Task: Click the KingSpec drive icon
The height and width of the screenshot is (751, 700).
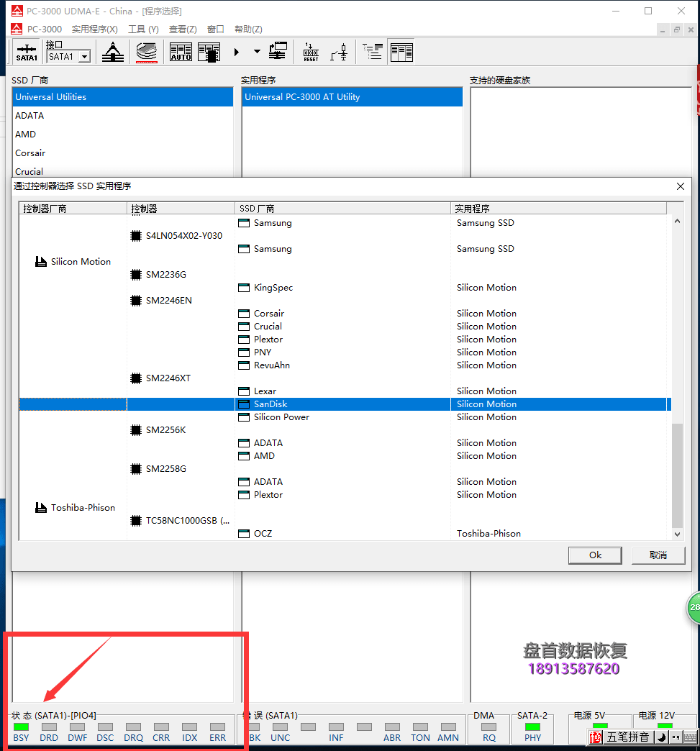Action: pyautogui.click(x=244, y=288)
